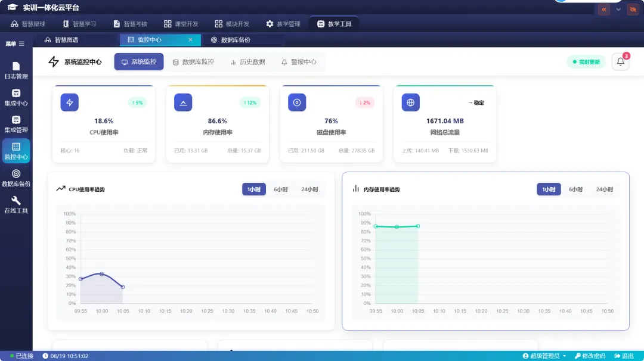The width and height of the screenshot is (644, 361).
Task: Open the 警报中心 view
Action: [x=299, y=62]
